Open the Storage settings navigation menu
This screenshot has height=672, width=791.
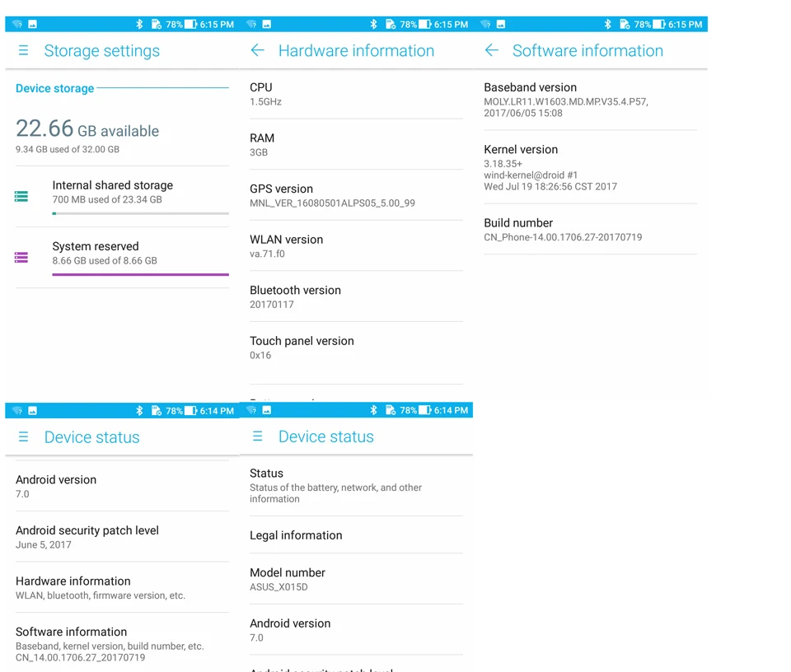(23, 50)
